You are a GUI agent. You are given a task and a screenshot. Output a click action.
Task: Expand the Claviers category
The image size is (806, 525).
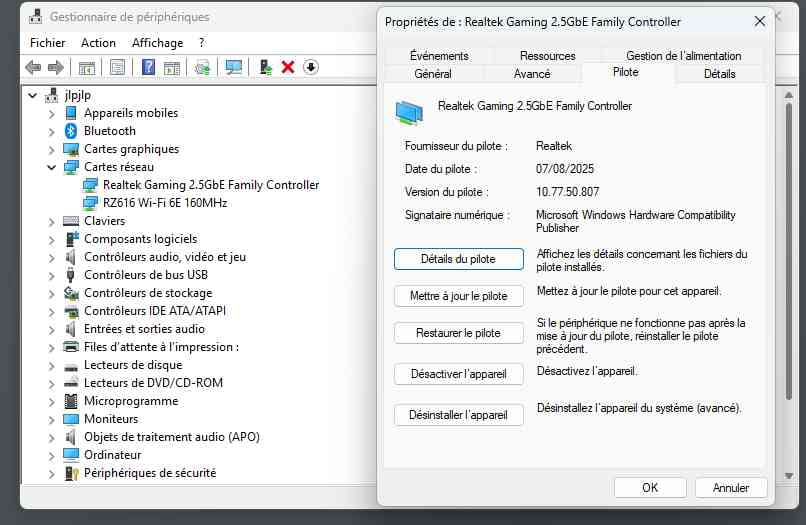[x=52, y=221]
